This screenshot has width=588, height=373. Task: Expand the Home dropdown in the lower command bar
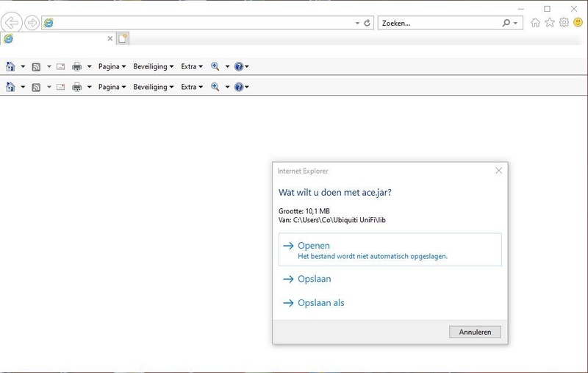click(x=23, y=87)
